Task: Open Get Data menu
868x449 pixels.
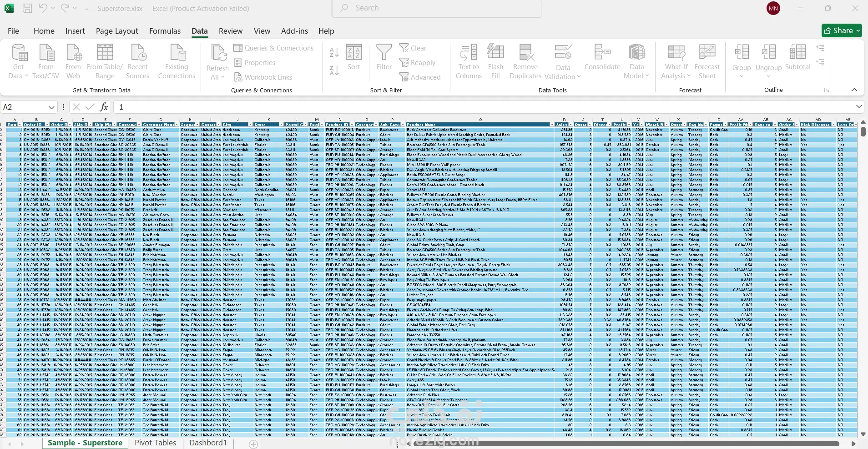Action: coord(19,61)
